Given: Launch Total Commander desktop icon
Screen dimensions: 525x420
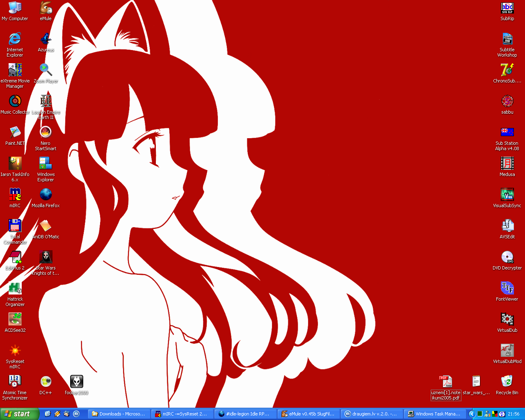Looking at the screenshot, I should pos(15,232).
